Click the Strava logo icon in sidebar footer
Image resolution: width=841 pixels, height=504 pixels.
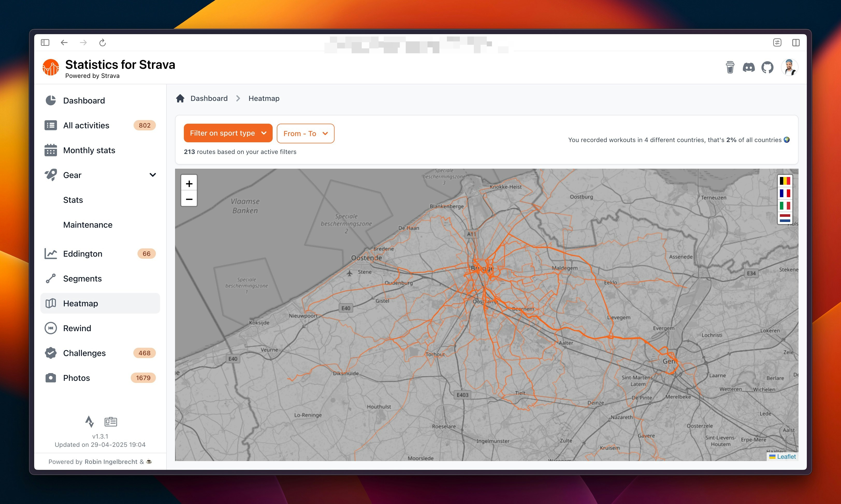click(x=89, y=421)
